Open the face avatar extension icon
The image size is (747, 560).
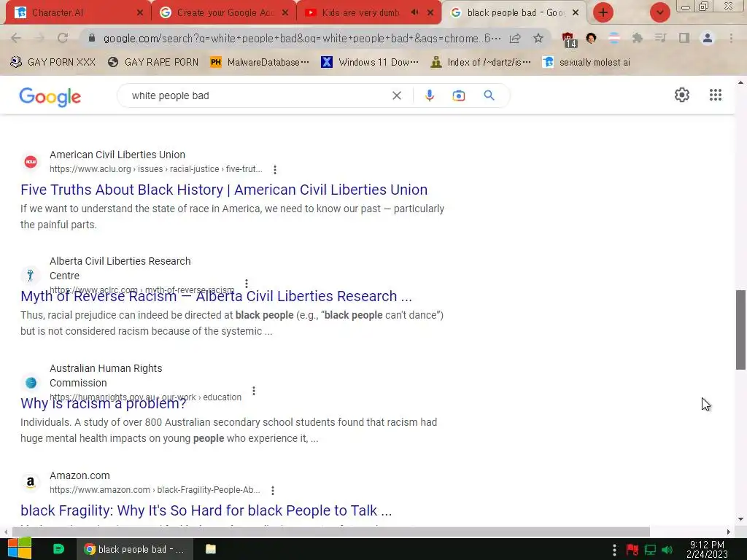(591, 38)
